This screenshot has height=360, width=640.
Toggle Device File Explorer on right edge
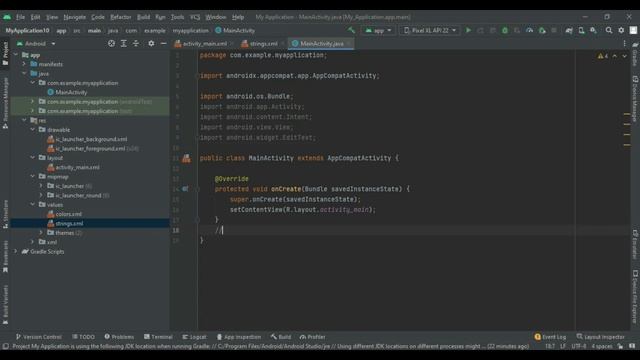pos(635,296)
